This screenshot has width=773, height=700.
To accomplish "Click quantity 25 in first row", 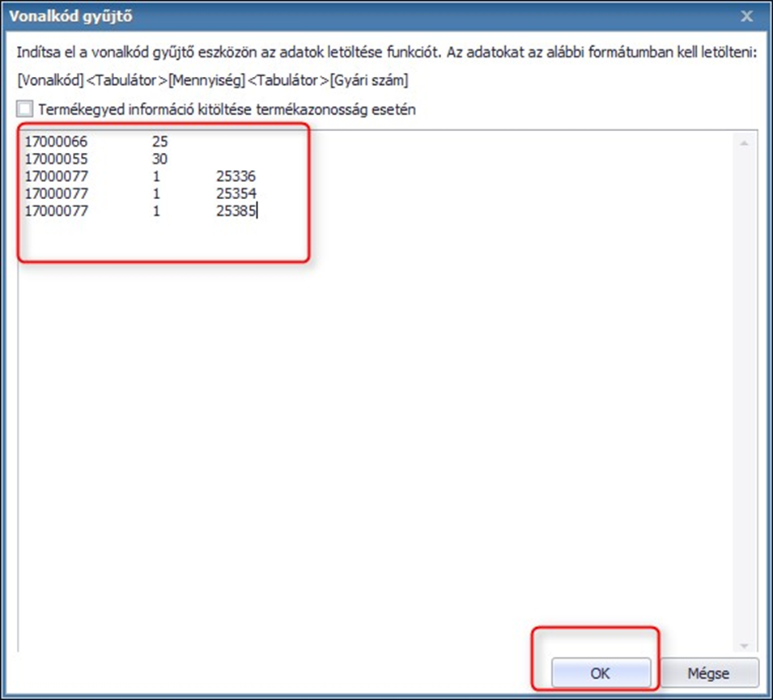I will click(159, 142).
